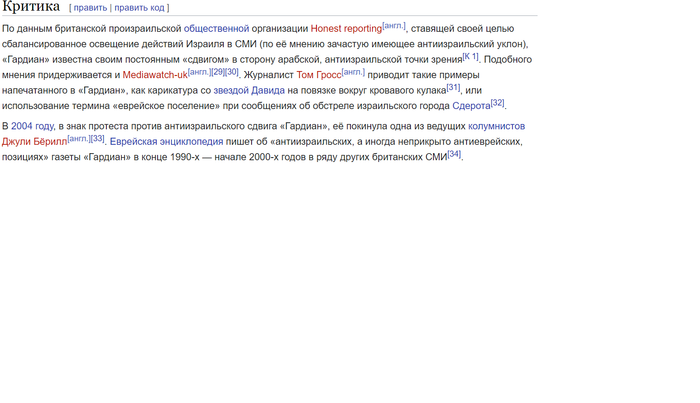700x403 pixels.
Task: Click the [англ.] superscript after Mediawatch-uk
Action: pyautogui.click(x=199, y=71)
